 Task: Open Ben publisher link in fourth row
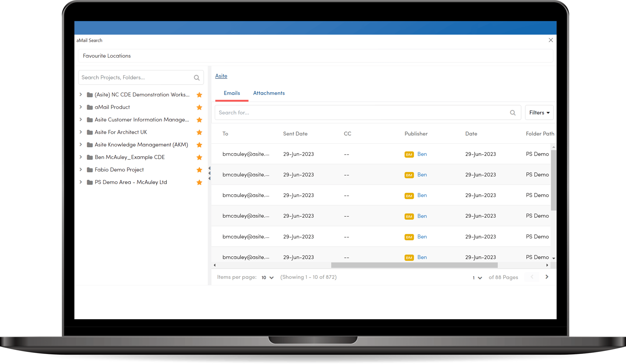pos(422,216)
